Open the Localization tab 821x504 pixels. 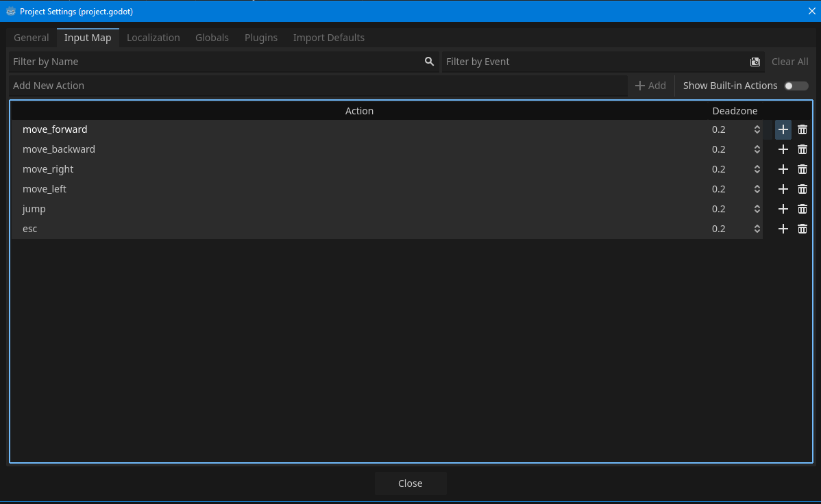[x=153, y=38]
